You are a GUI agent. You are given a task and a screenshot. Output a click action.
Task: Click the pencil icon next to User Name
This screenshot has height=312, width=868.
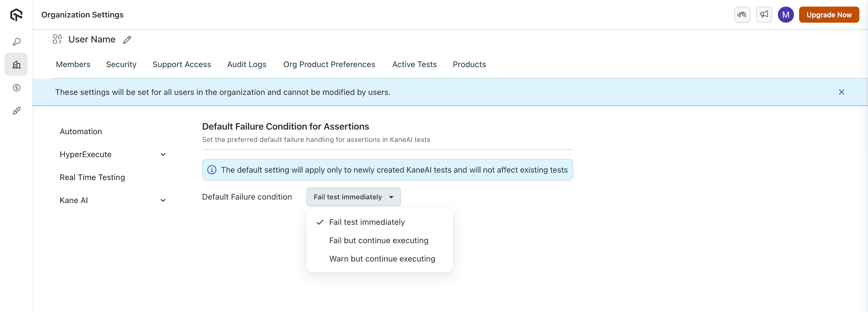coord(127,40)
